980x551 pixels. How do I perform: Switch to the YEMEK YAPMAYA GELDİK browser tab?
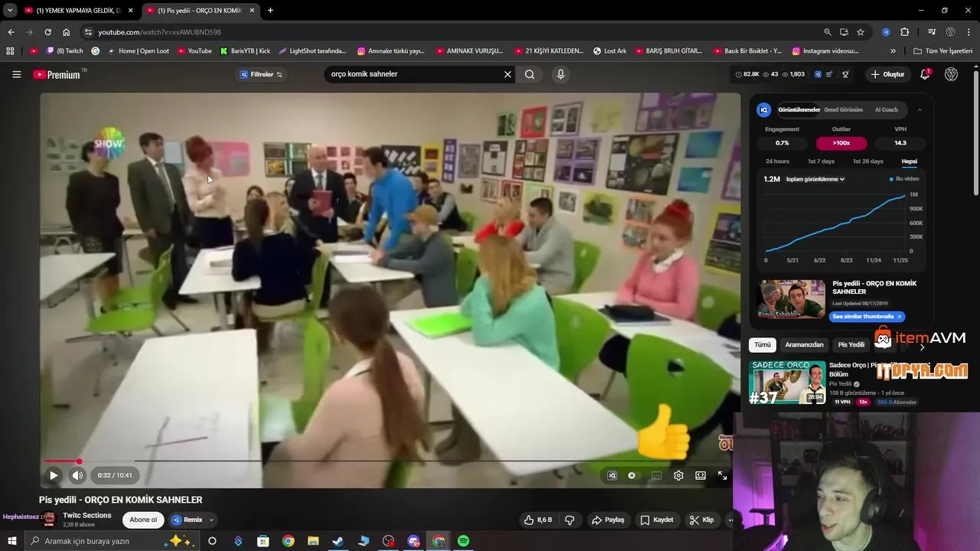coord(77,11)
